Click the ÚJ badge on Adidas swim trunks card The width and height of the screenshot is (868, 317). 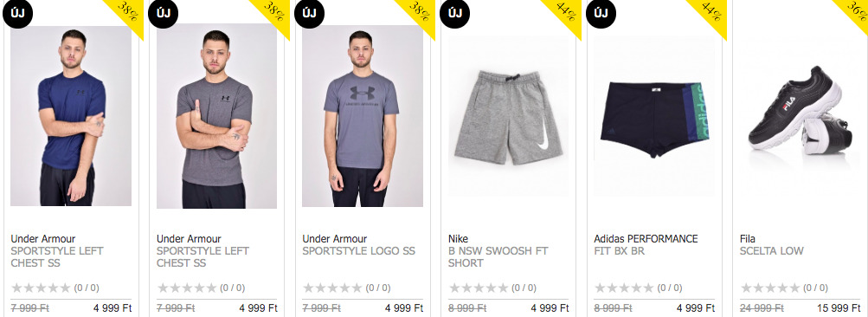pyautogui.click(x=601, y=13)
